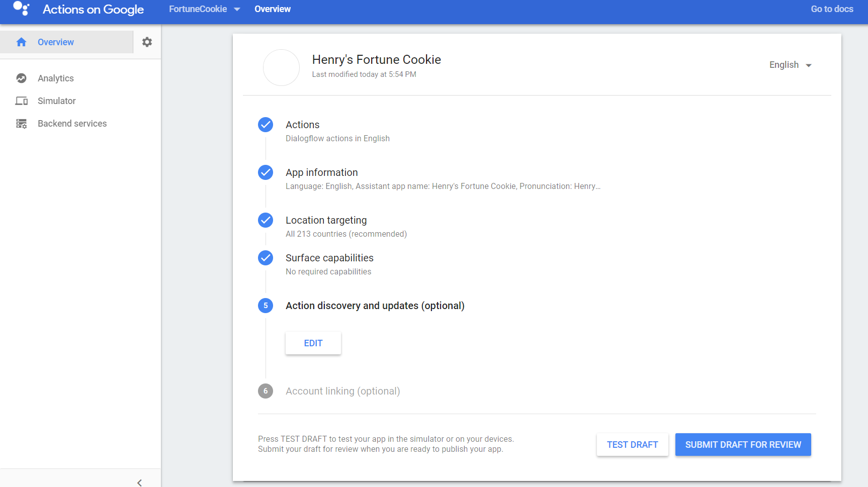The width and height of the screenshot is (868, 487).
Task: Open the FortuneCookie project dropdown
Action: coord(204,9)
